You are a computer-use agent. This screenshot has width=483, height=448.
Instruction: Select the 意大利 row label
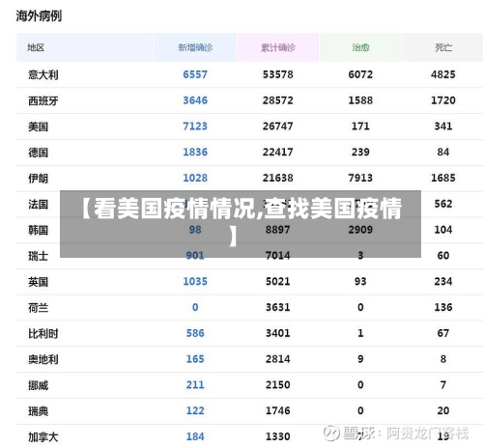pyautogui.click(x=43, y=74)
